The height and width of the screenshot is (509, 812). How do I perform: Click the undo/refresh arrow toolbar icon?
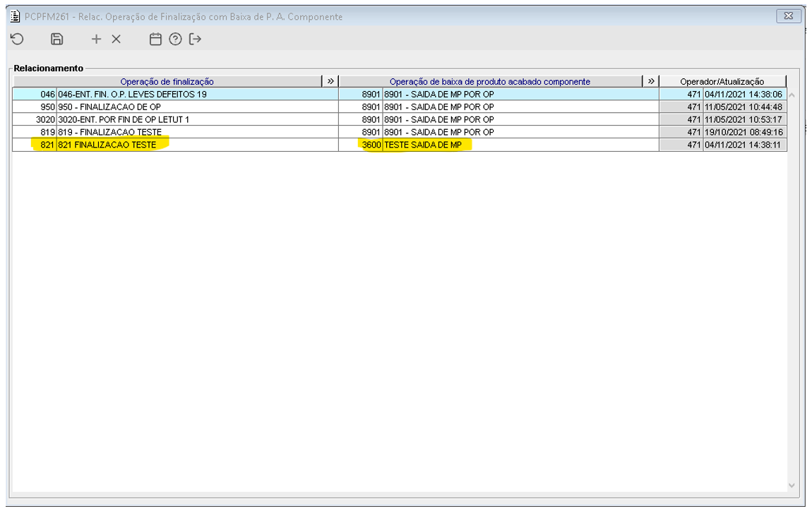point(18,40)
